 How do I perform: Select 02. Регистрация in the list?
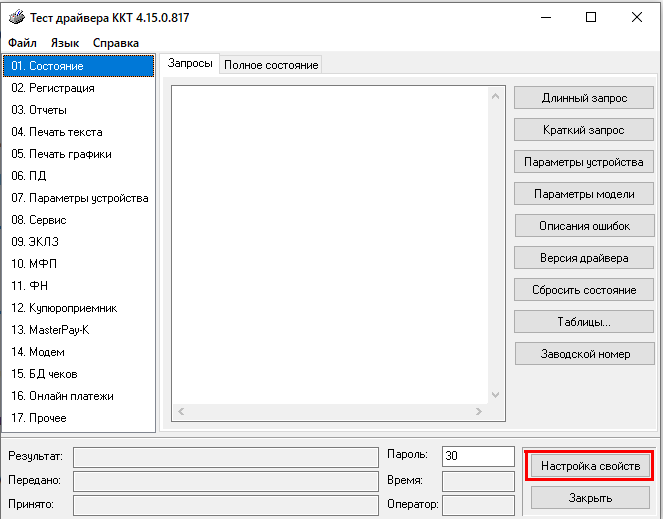pyautogui.click(x=53, y=88)
